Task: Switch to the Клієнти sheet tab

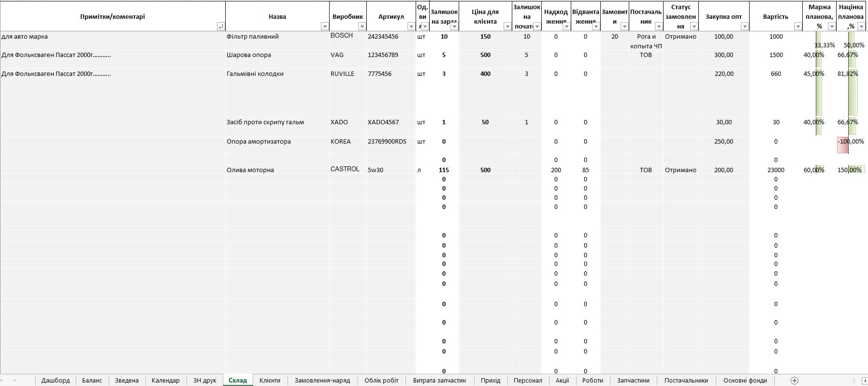Action: 270,381
